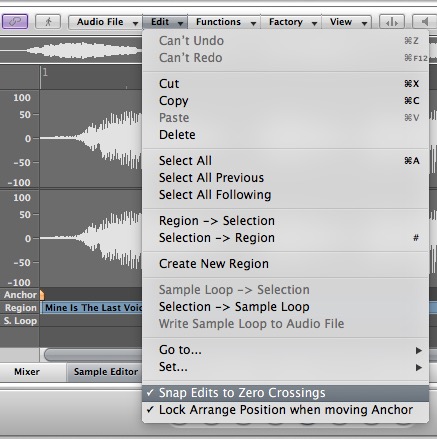437x439 pixels.
Task: Click the speaker prelisten icon
Action: click(x=425, y=22)
